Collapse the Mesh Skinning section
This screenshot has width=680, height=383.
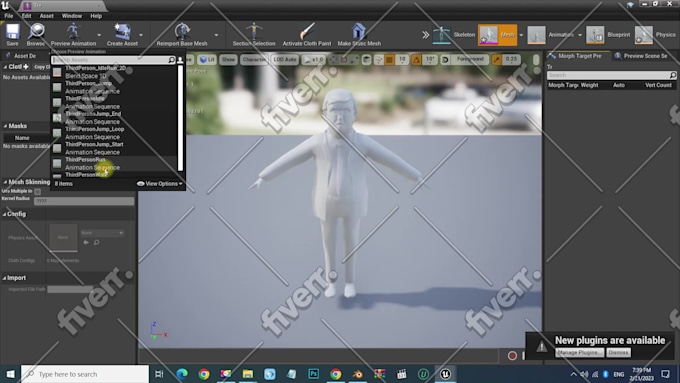pyautogui.click(x=5, y=182)
